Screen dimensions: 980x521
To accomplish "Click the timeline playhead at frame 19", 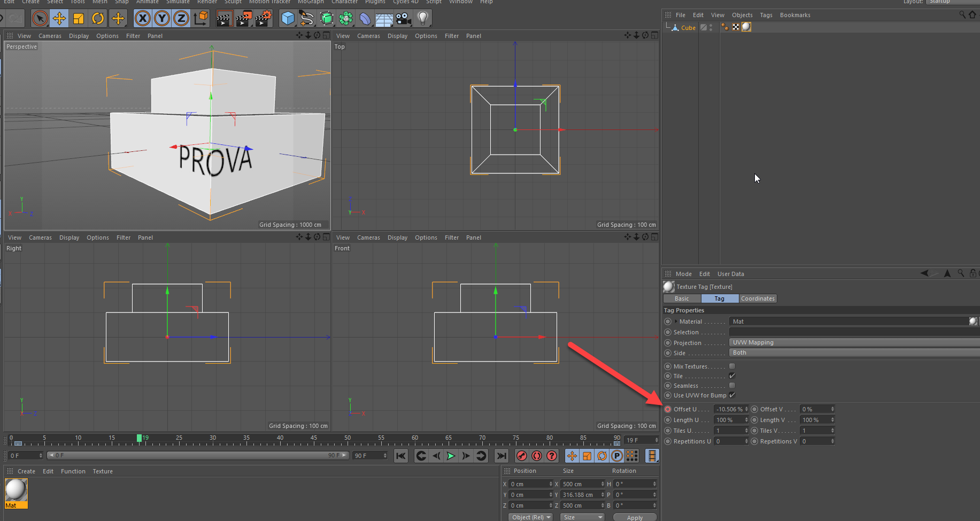I will pos(139,438).
